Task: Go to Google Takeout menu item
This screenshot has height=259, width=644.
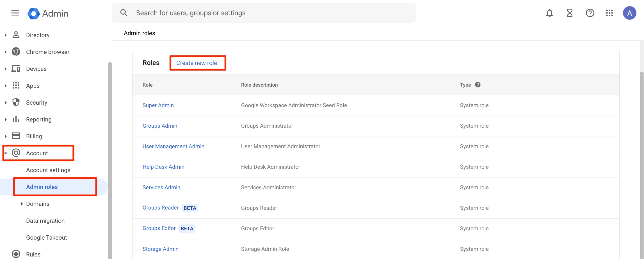Action: point(46,238)
